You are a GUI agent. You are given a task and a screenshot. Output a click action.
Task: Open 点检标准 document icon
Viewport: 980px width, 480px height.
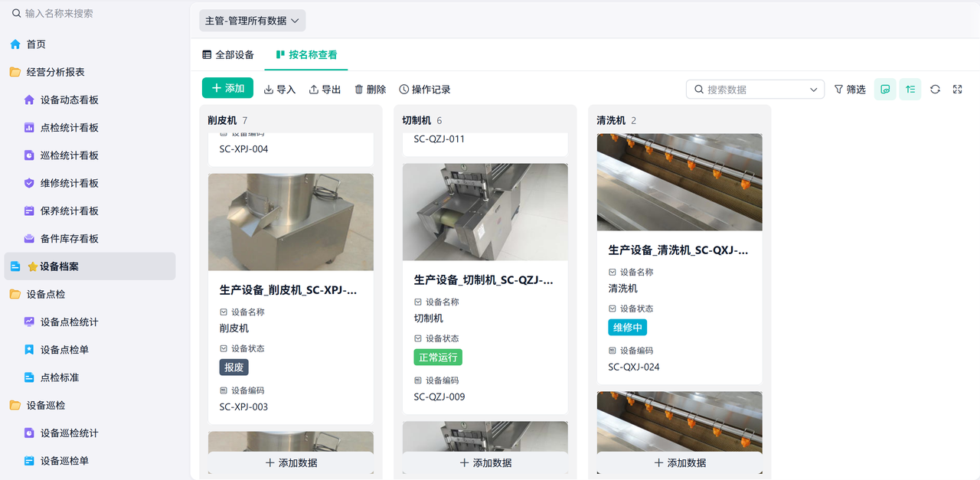coord(29,377)
